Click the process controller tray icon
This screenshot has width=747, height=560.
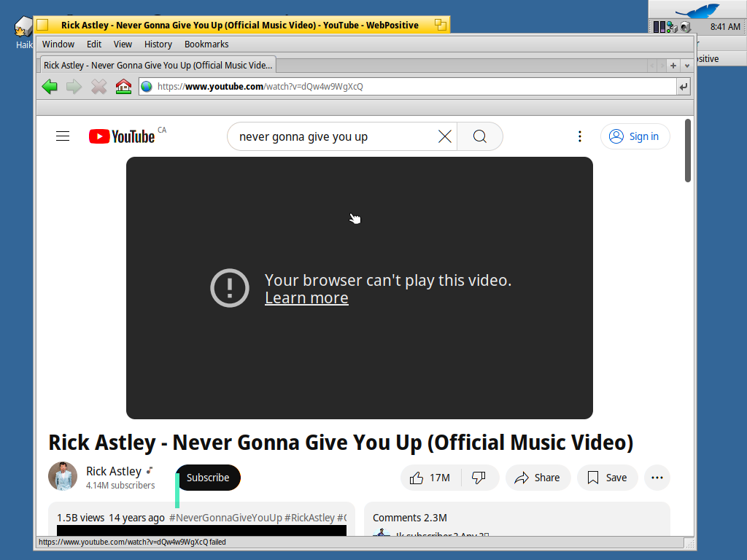tap(659, 27)
